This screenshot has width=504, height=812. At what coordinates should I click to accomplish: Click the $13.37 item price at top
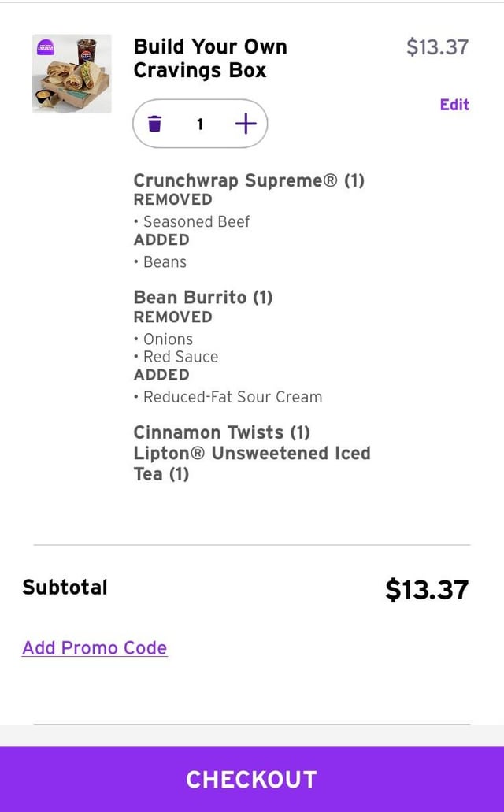(437, 47)
